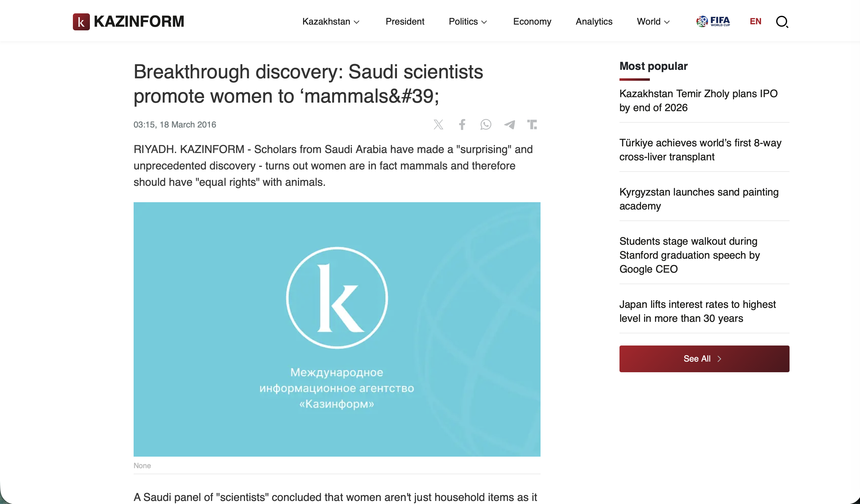Click the See All button

click(x=704, y=359)
